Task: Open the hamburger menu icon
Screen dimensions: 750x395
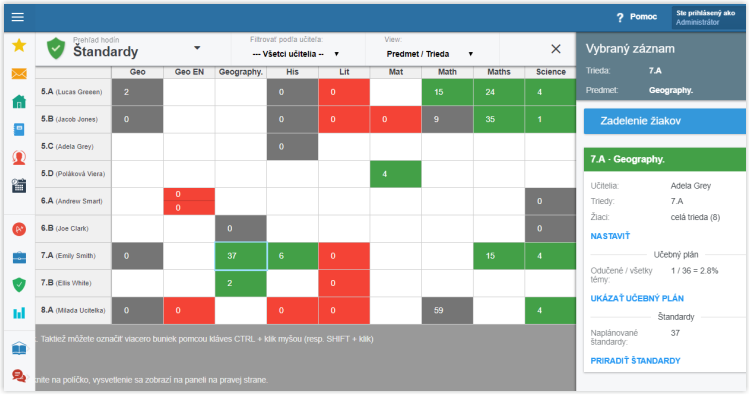Action: point(18,17)
